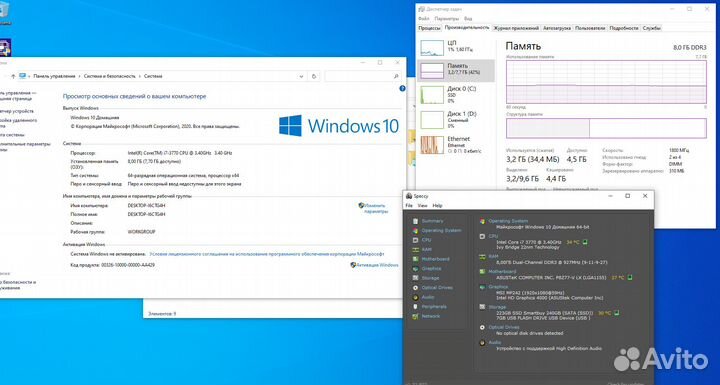Select Optical Drives in the Speccy sidebar
Image resolution: width=720 pixels, height=385 pixels.
pos(437,288)
